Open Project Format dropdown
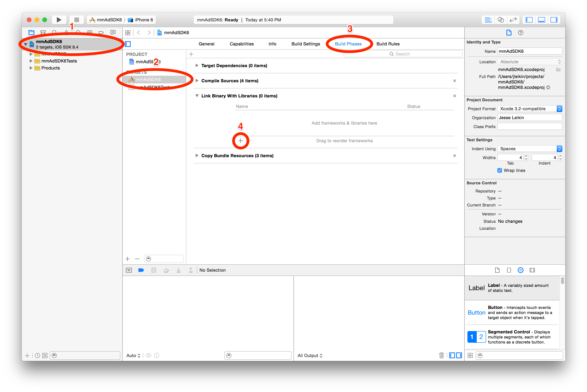 (x=530, y=109)
